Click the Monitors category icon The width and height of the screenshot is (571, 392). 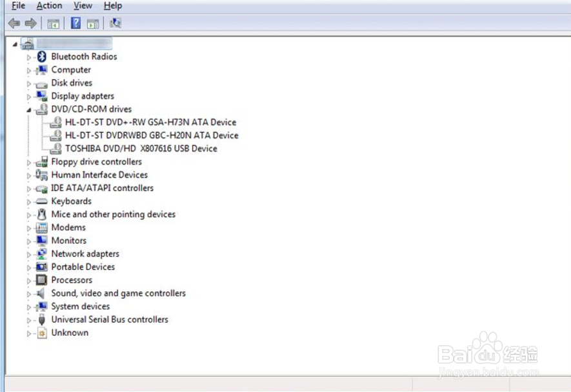(41, 240)
